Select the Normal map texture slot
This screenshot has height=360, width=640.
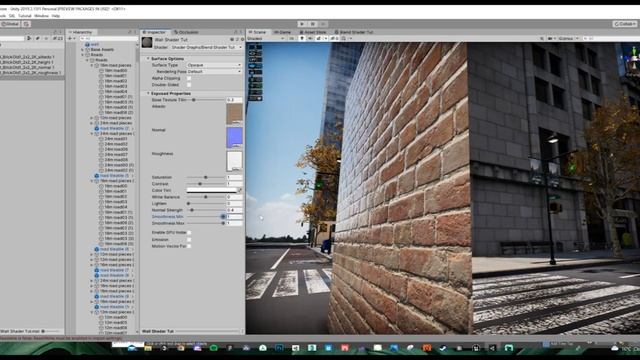(234, 138)
